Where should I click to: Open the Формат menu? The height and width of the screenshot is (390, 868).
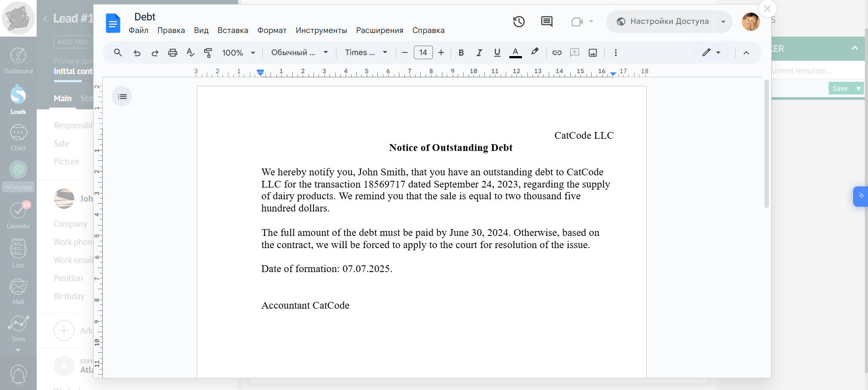pyautogui.click(x=272, y=30)
